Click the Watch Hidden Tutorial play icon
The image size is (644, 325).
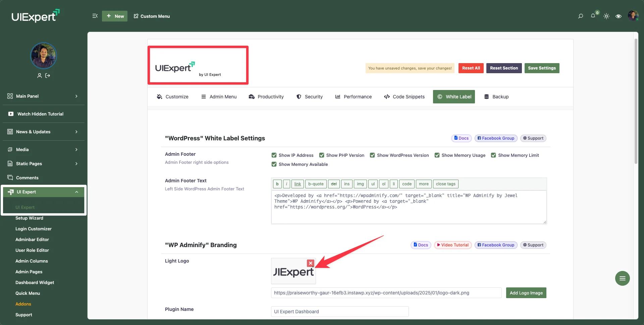click(x=11, y=114)
